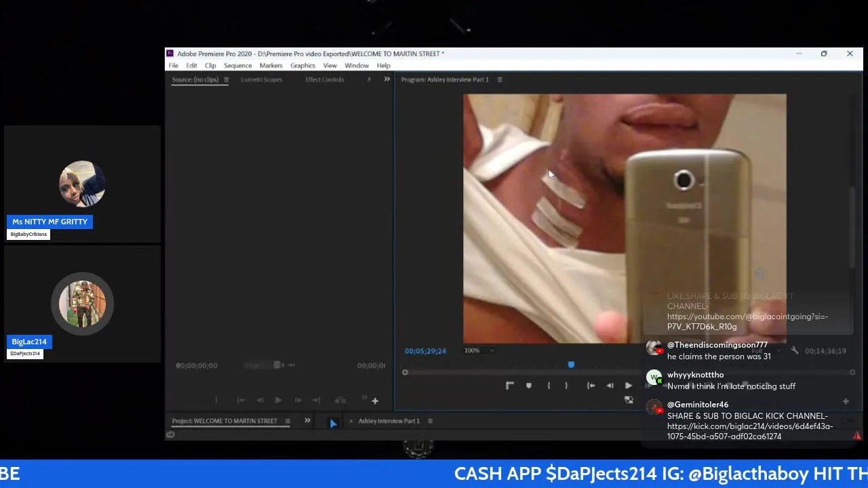868x488 pixels.
Task: Click Source monitor Insert icon
Action: pyautogui.click(x=340, y=401)
